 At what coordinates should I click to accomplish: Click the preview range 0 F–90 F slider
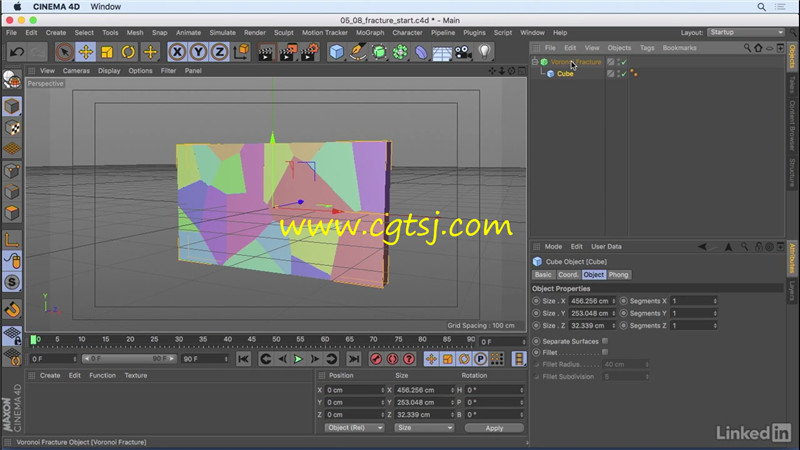coord(130,359)
